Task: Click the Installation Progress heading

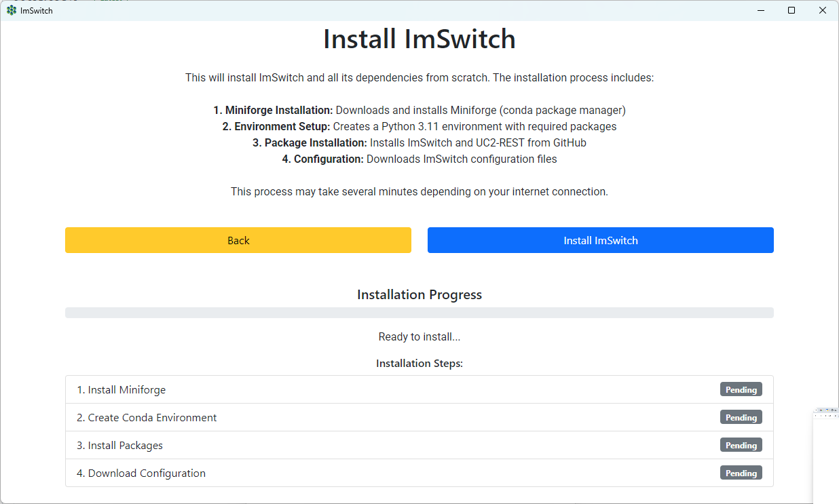Action: click(x=419, y=294)
